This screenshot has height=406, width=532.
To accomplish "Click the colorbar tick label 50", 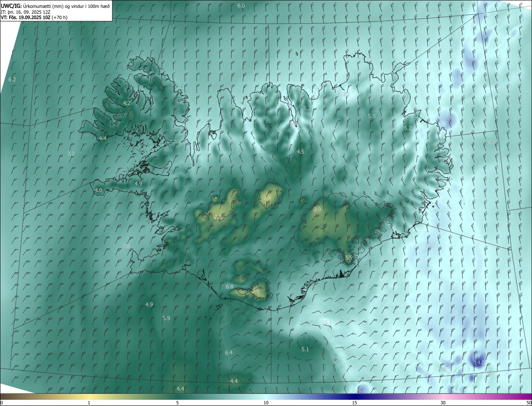I will click(x=529, y=403).
